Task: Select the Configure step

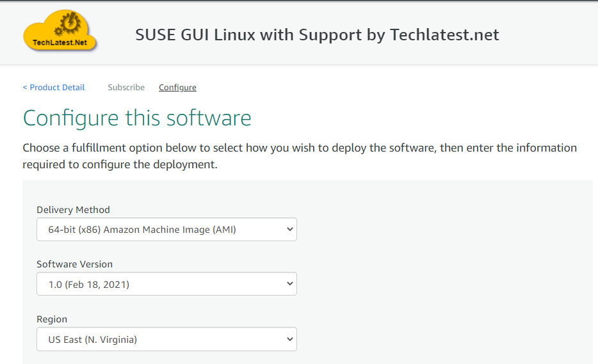Action: click(177, 87)
